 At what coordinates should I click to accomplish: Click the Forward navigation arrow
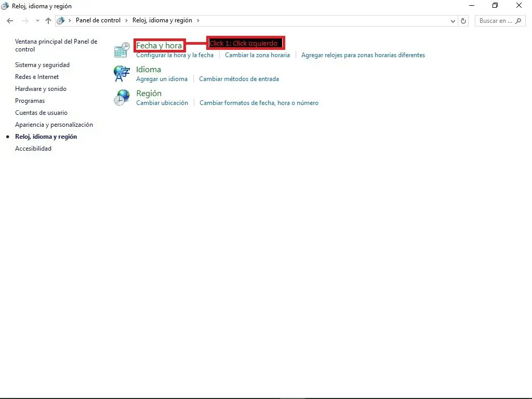click(25, 21)
